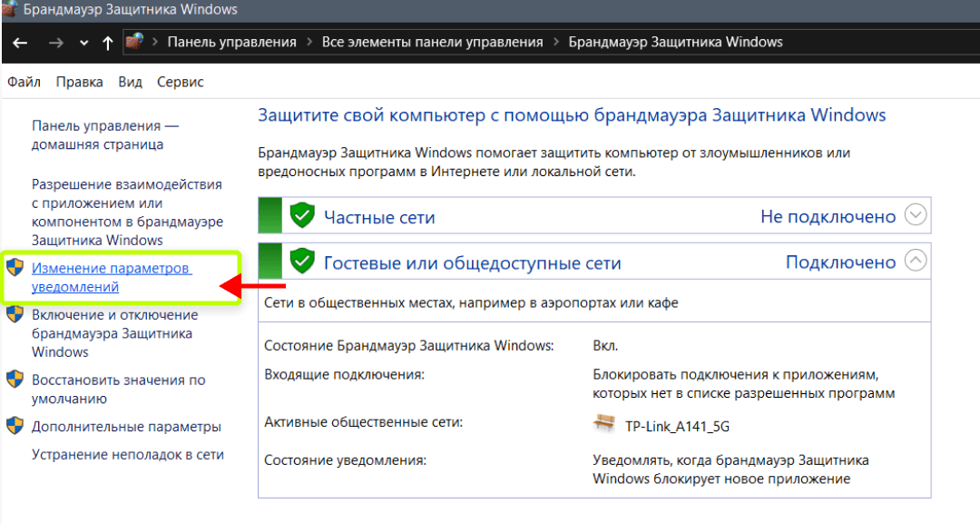Open the recent locations dropdown arrow
This screenshot has height=524, width=980.
click(83, 44)
